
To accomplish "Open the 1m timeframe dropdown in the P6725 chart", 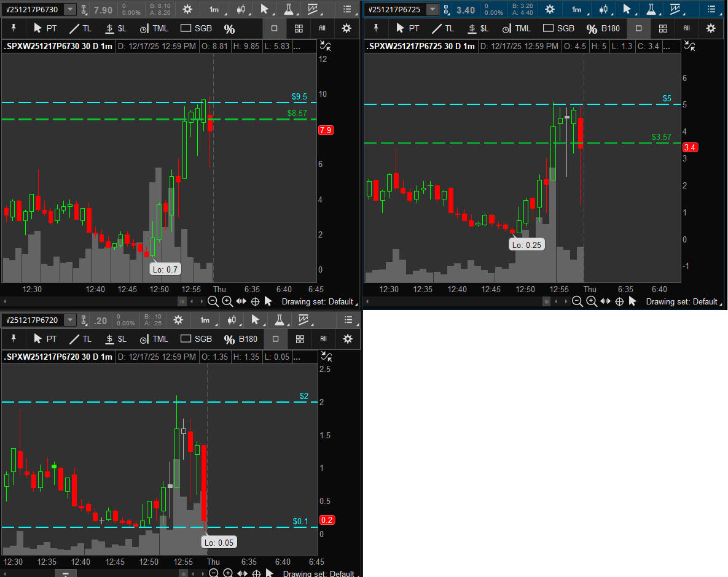I will [x=577, y=9].
